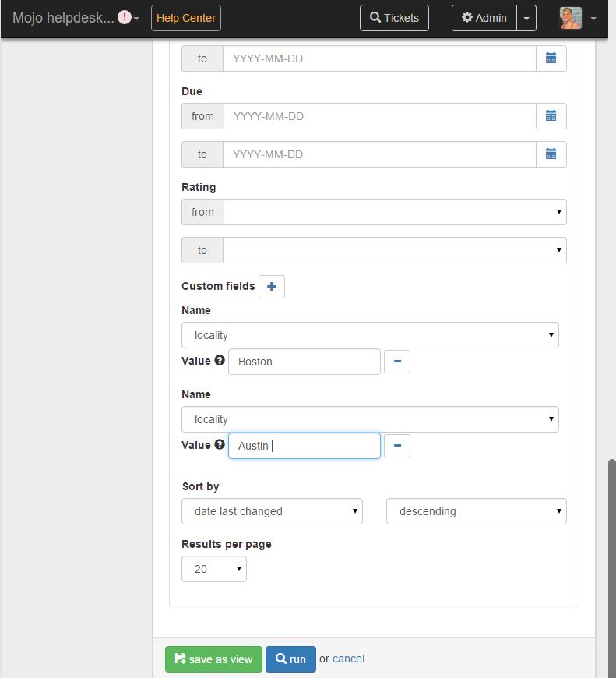Remove the Boston custom field with minus button

[x=397, y=362]
